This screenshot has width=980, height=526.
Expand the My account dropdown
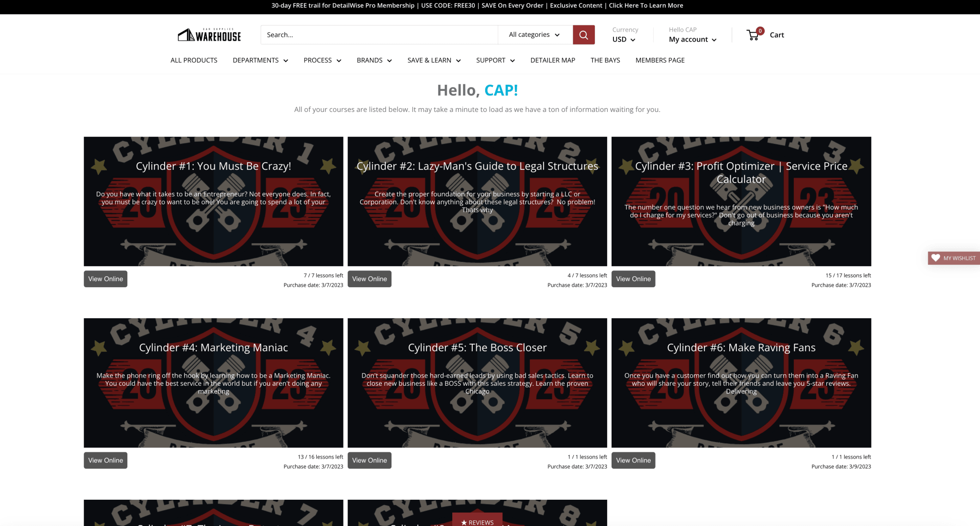point(692,40)
